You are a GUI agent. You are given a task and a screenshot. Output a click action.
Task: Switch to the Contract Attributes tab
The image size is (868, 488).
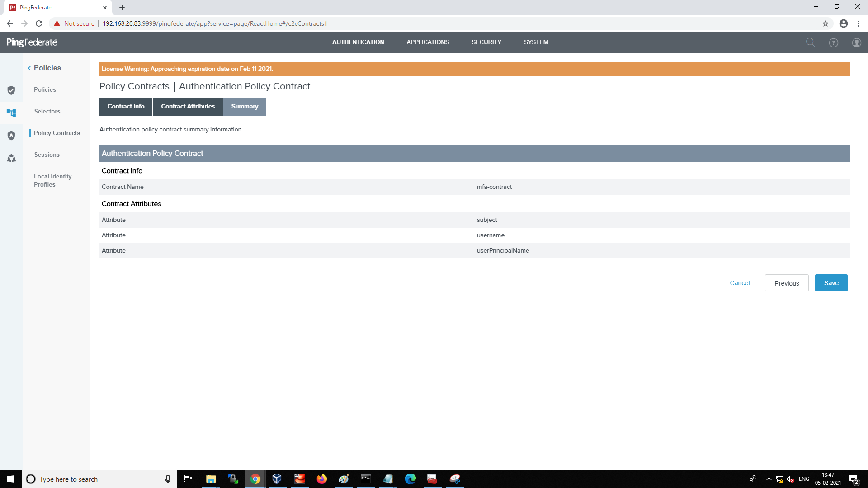pos(188,107)
